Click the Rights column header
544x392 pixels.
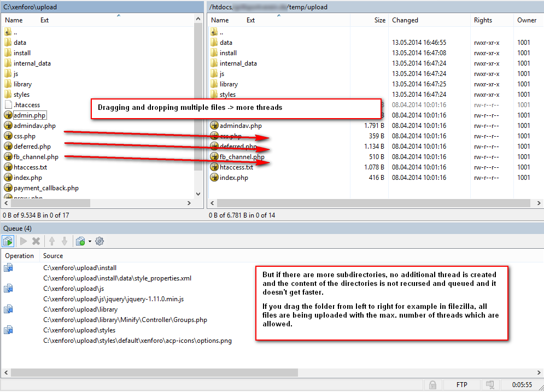(x=483, y=20)
